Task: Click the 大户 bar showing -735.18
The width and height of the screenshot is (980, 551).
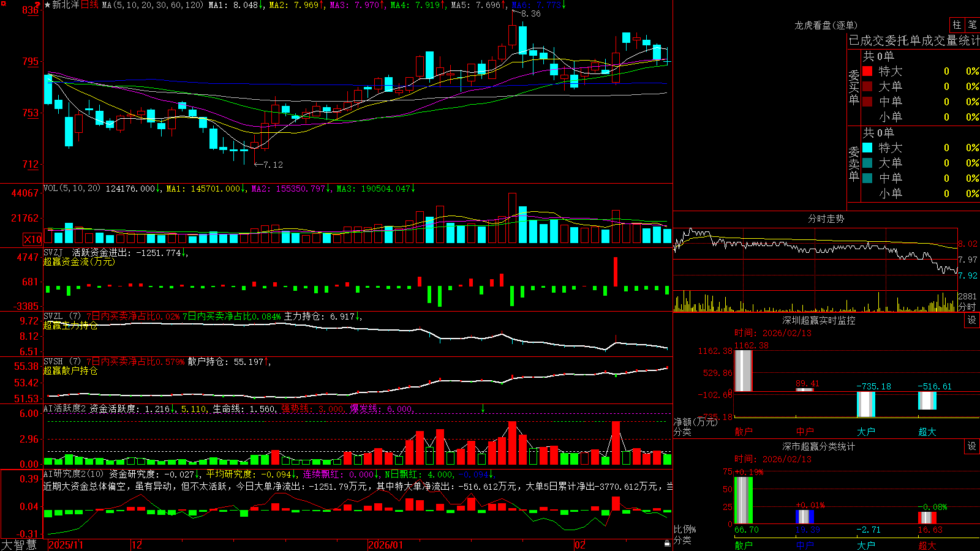Action: pyautogui.click(x=865, y=404)
